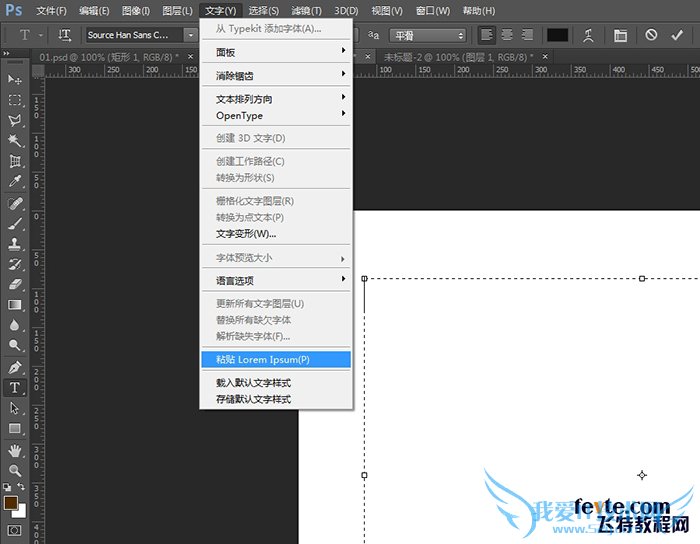Screen dimensions: 700x544
Task: Open the 图像(I) menu
Action: tap(135, 10)
